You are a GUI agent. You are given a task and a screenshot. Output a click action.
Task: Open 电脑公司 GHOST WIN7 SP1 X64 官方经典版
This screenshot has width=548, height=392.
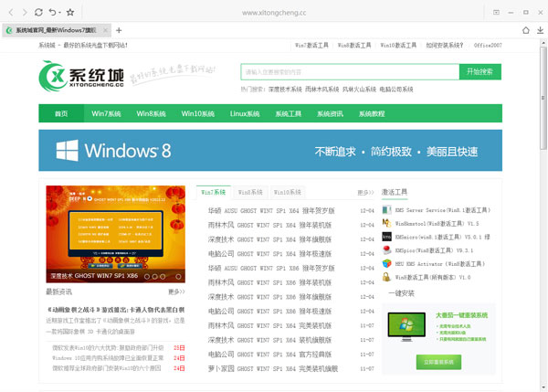(x=269, y=355)
